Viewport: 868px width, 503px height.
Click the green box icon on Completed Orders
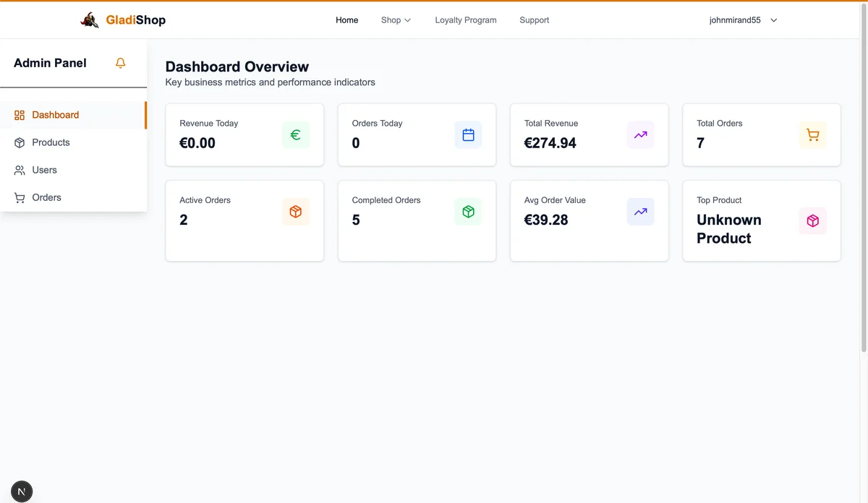coord(468,212)
